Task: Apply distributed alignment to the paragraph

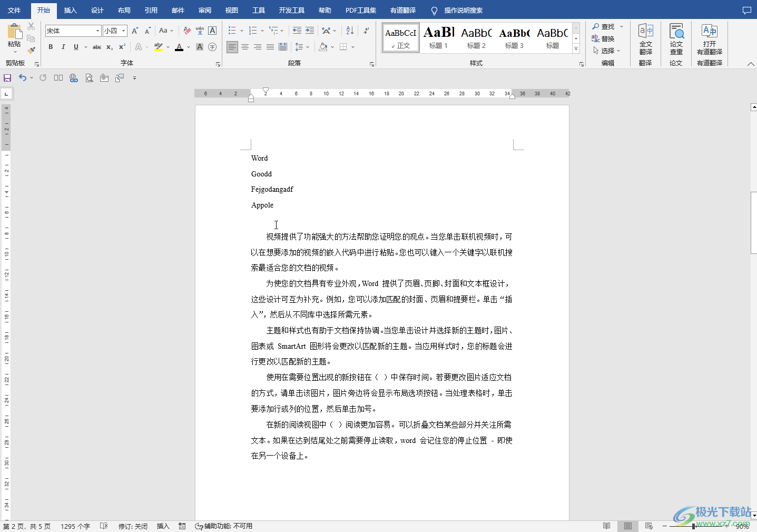Action: [x=283, y=47]
